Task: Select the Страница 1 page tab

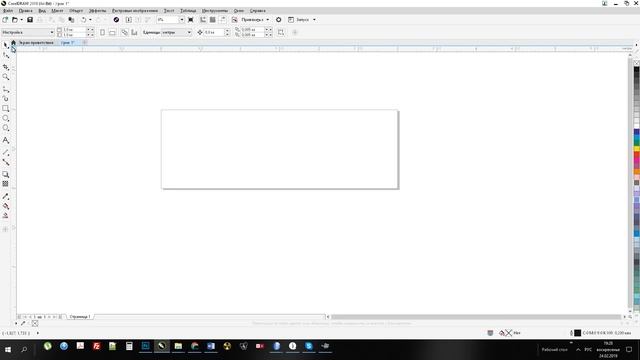Action: (80, 317)
